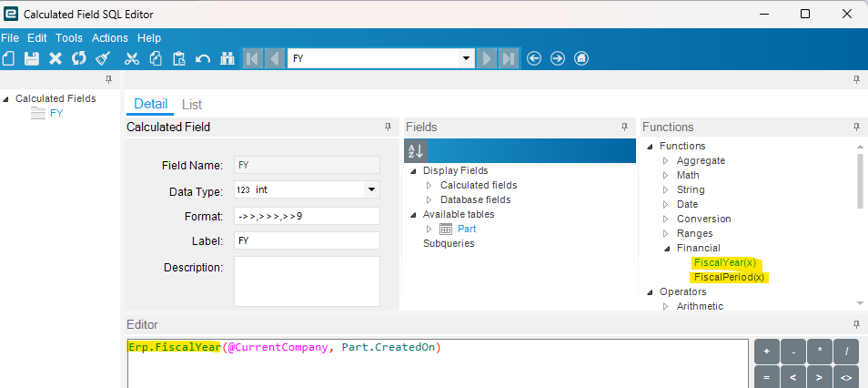Click the Label input field
The image size is (868, 388).
click(307, 240)
